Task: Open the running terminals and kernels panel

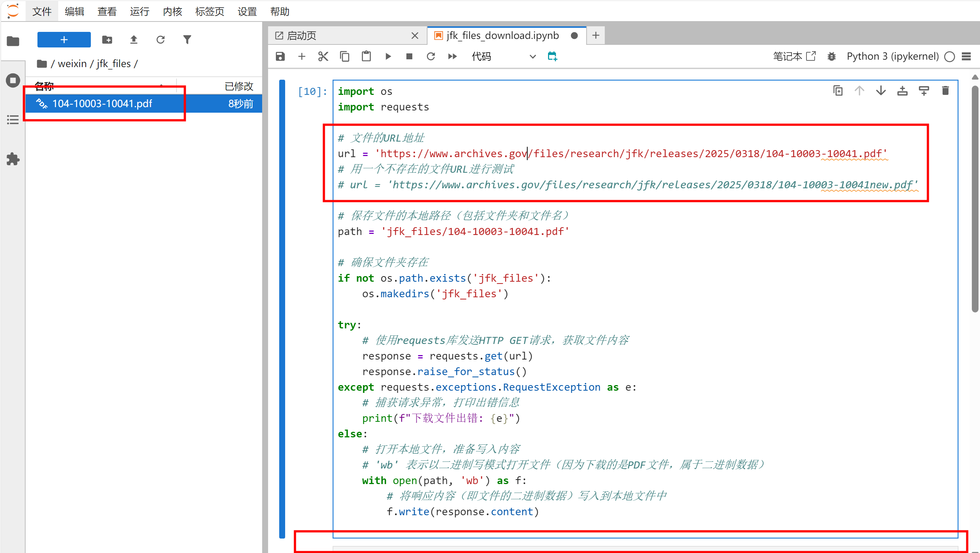Action: (x=13, y=81)
